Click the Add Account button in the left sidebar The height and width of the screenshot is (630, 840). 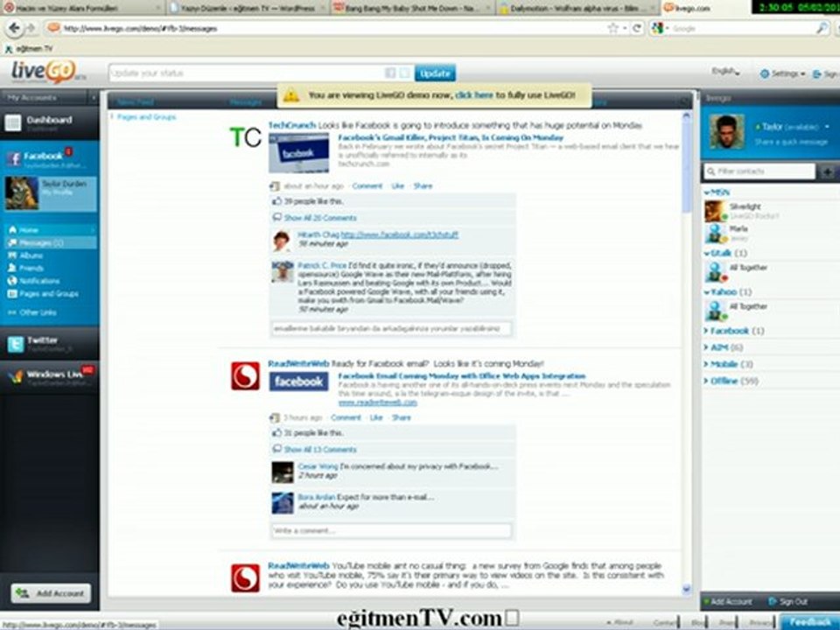click(x=51, y=593)
